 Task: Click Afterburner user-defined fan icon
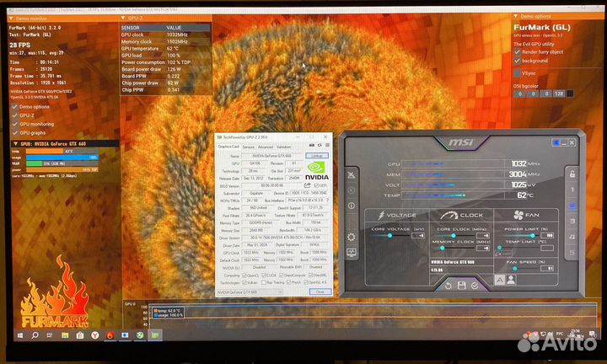pos(511,280)
